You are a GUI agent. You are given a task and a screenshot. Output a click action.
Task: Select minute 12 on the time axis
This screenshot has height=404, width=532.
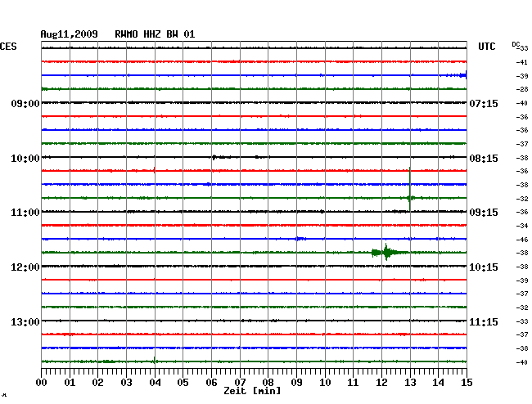[381, 383]
